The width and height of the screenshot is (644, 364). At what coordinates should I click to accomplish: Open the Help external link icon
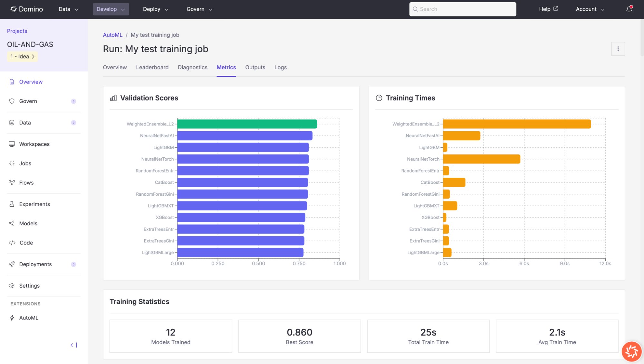[x=556, y=9]
